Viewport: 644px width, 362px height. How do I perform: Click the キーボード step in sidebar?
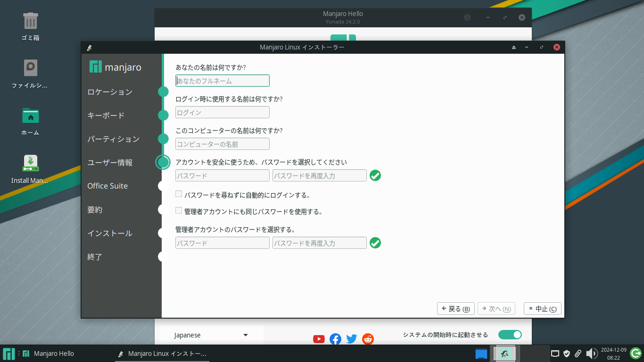106,115
